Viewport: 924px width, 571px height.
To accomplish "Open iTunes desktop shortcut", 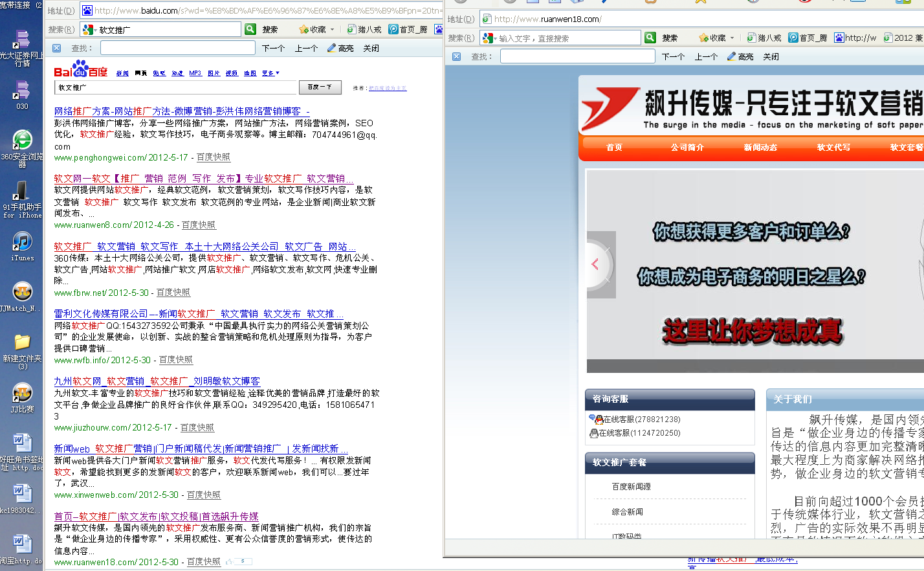I will click(x=23, y=247).
